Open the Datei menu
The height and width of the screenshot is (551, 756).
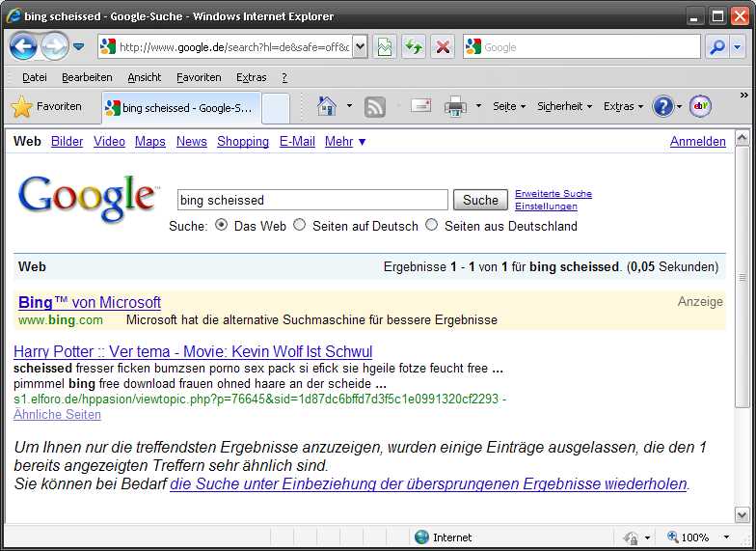pyautogui.click(x=35, y=77)
